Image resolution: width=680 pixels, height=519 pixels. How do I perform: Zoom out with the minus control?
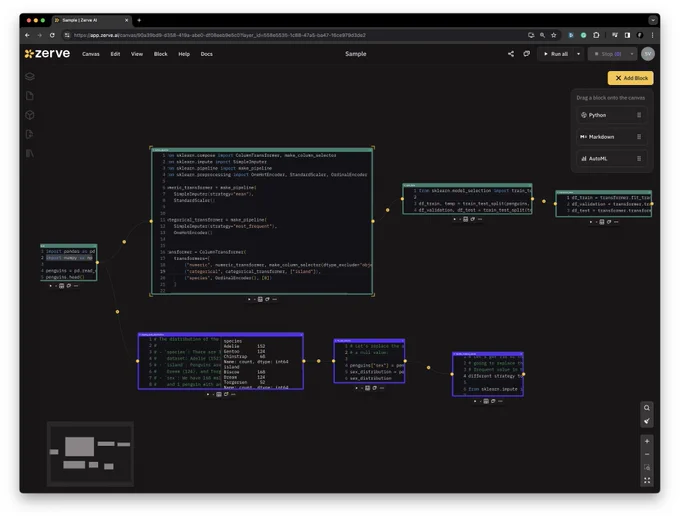[x=647, y=454]
